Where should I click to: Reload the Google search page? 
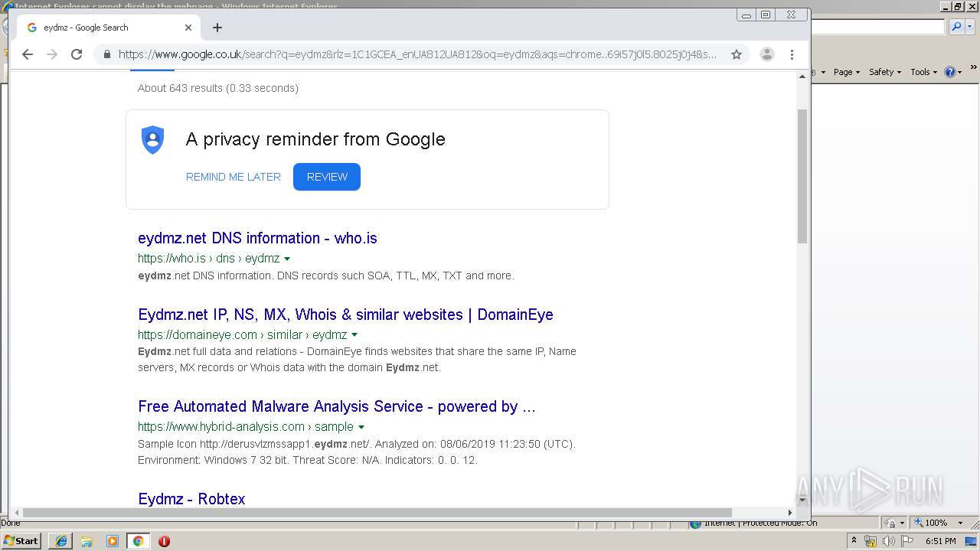click(x=77, y=54)
